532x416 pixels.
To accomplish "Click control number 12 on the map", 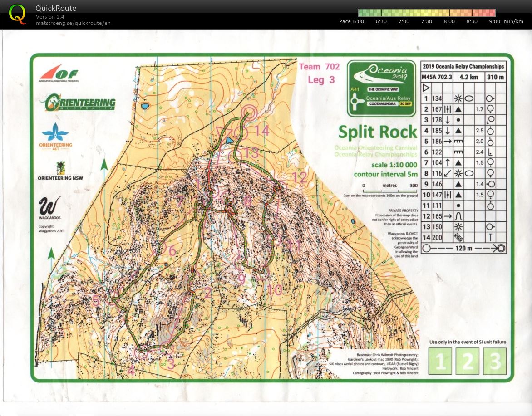I will coord(300,177).
